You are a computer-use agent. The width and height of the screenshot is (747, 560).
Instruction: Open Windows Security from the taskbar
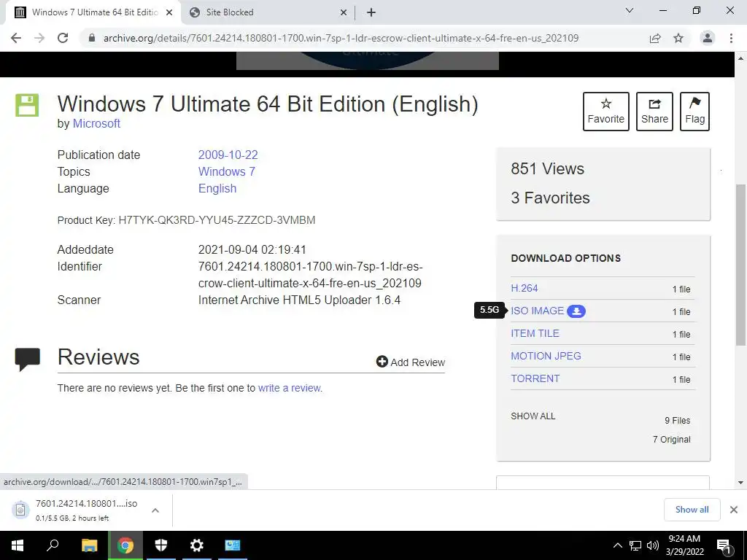coord(161,545)
